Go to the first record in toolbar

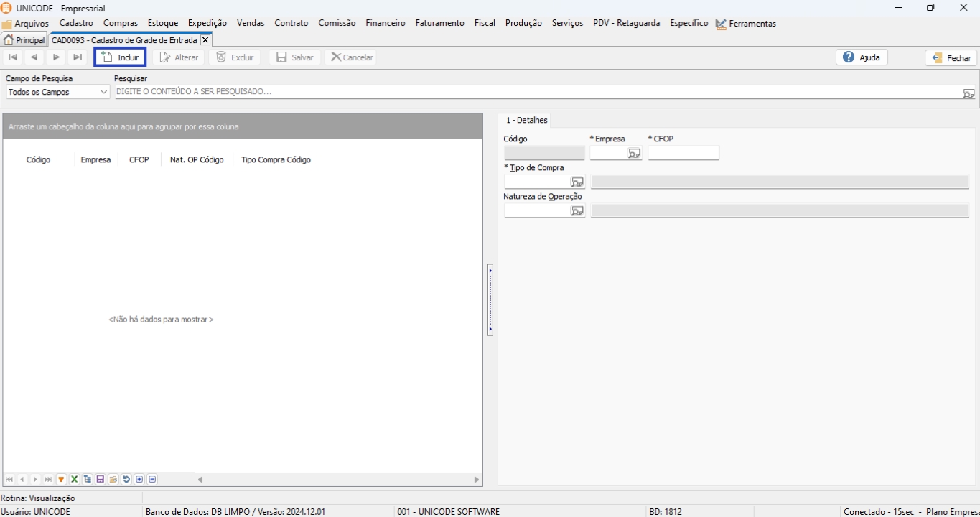[x=13, y=57]
